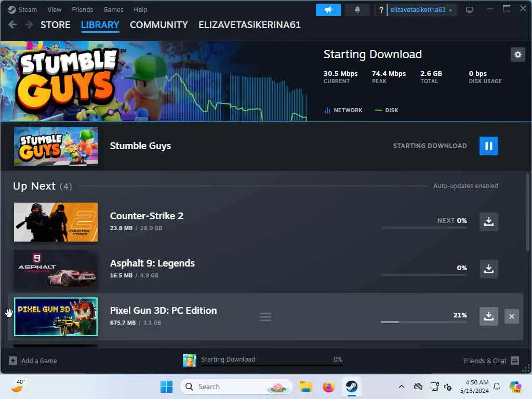Click the 74.4 Mbps PEAK stat

pyautogui.click(x=389, y=77)
